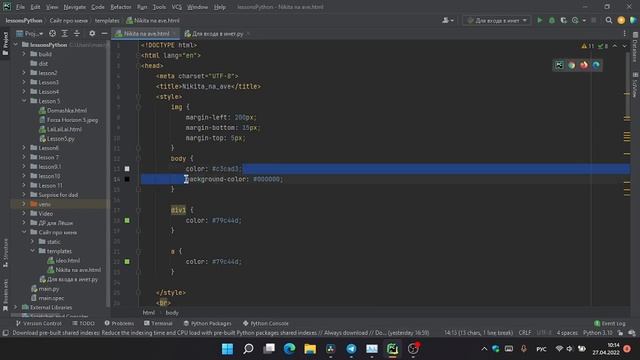Click the #c3cad3 color gutter swatch
Viewport: 640px width, 360px height.
(127, 169)
